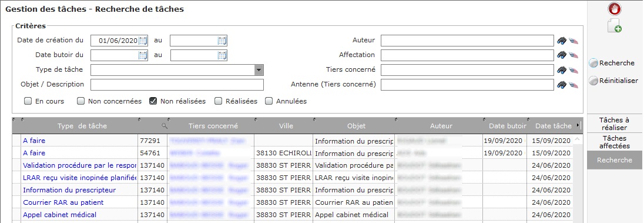
Task: Open the Auteur binoculars search
Action: tap(562, 41)
